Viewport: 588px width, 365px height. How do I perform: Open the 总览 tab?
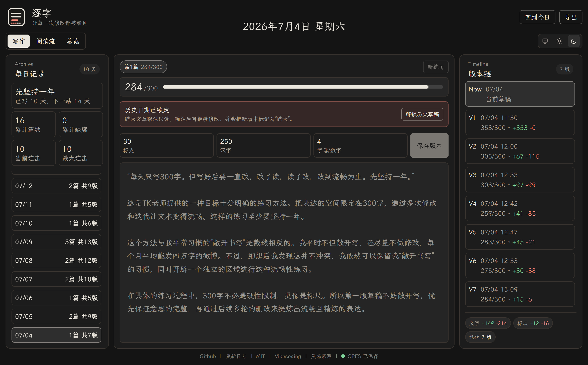pos(73,41)
